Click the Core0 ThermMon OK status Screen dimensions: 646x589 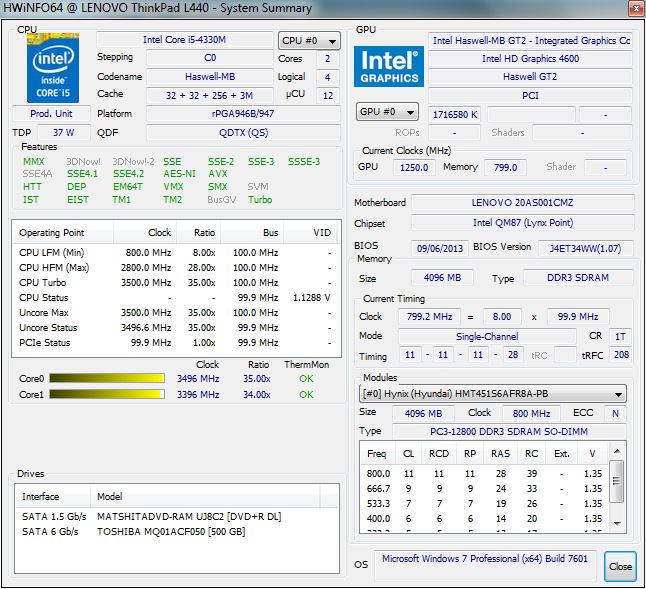point(306,379)
